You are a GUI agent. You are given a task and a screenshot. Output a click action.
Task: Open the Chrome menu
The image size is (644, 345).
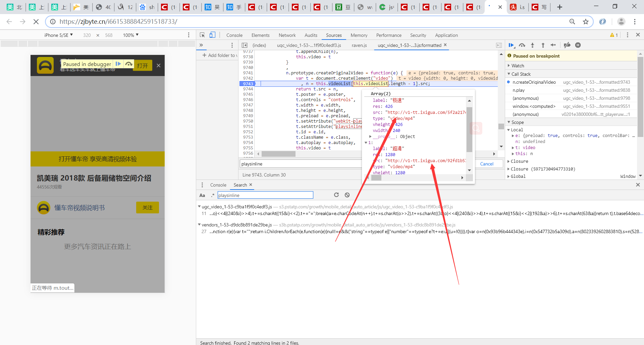[x=635, y=21]
